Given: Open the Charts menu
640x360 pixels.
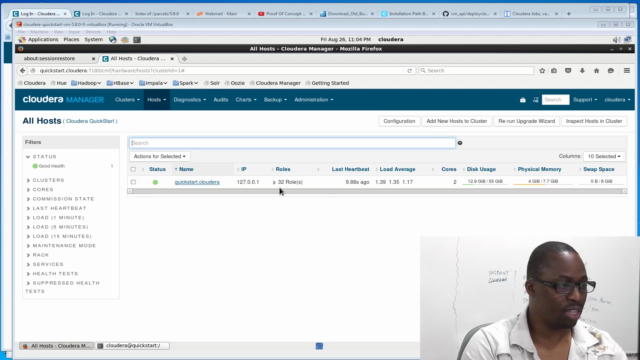Looking at the screenshot, I should [x=246, y=100].
